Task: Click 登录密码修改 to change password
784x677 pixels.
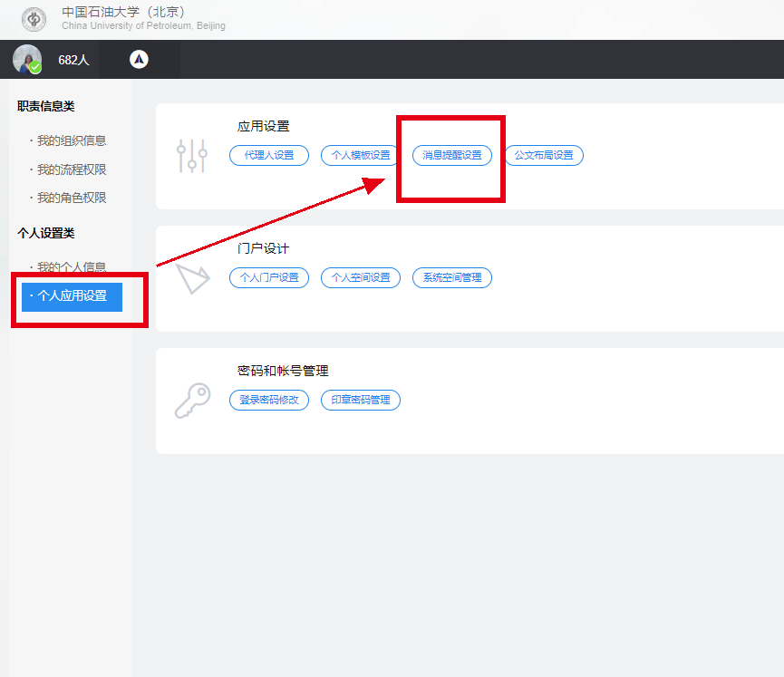Action: [x=269, y=400]
